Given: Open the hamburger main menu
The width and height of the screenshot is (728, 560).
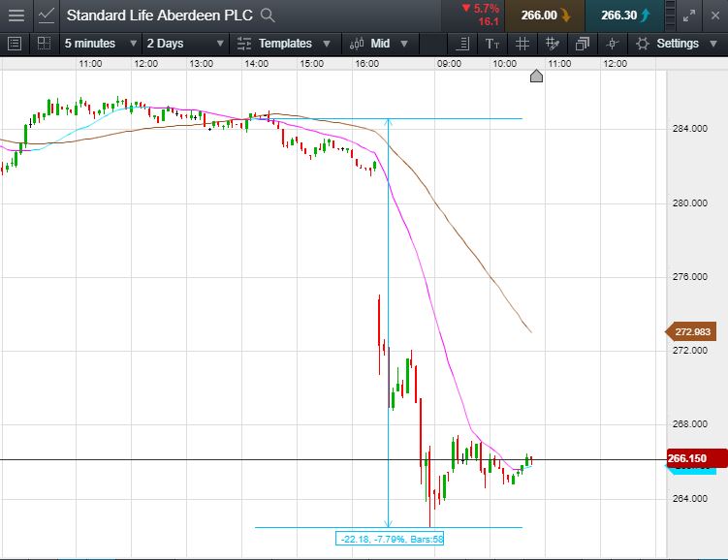Looking at the screenshot, I should 16,16.
